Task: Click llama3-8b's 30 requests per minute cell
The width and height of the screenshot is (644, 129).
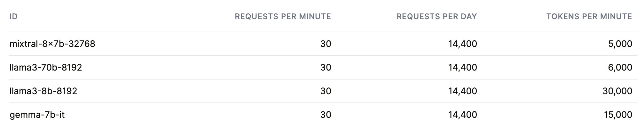Action: pos(326,91)
